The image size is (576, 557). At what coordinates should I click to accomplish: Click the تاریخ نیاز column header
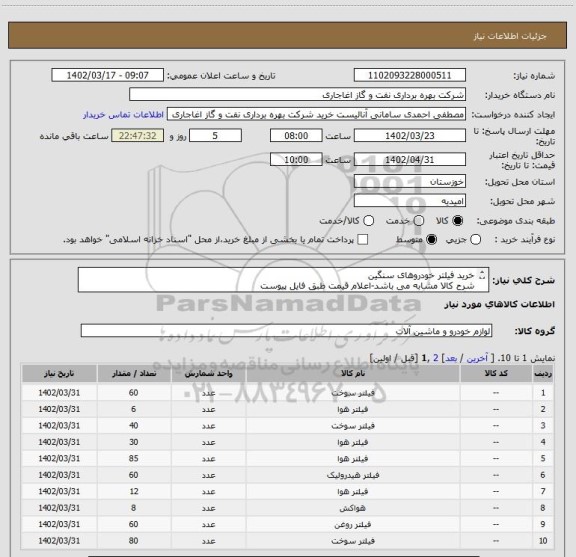pos(59,374)
